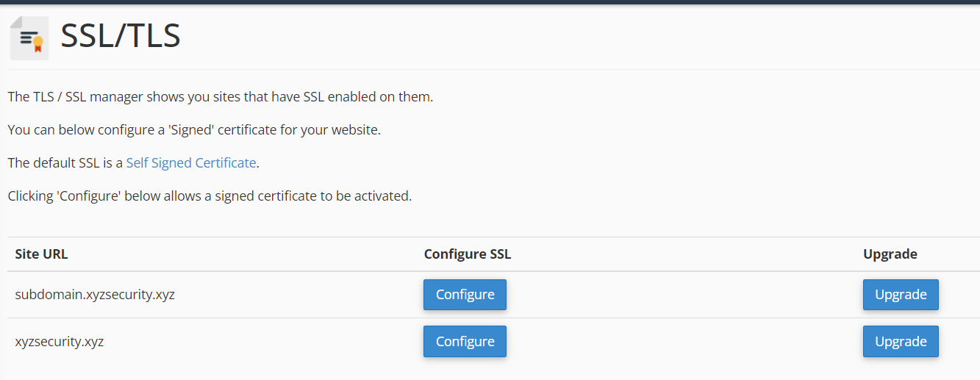Click the dark bar at the page top

click(x=490, y=2)
